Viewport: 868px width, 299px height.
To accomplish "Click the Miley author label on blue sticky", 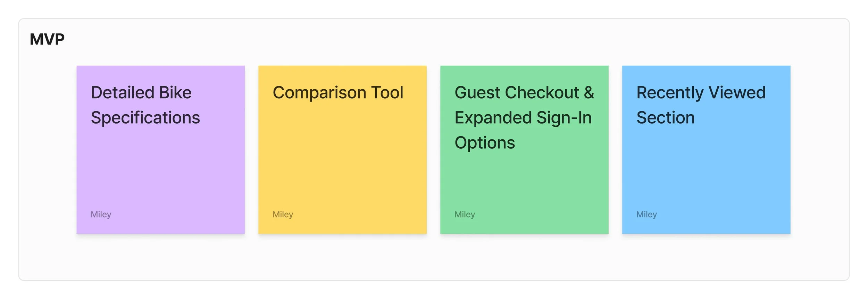I will (x=646, y=214).
